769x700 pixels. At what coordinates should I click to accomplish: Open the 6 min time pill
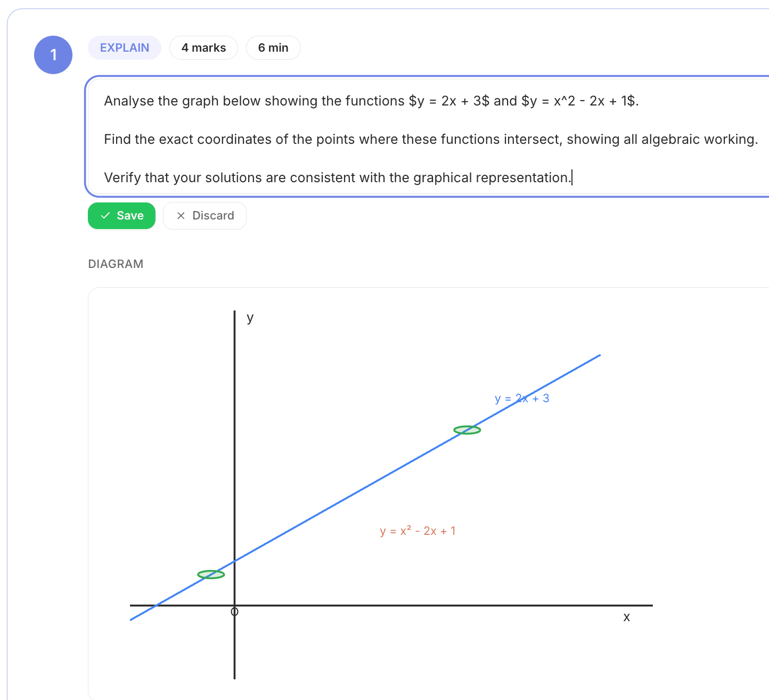pos(273,48)
